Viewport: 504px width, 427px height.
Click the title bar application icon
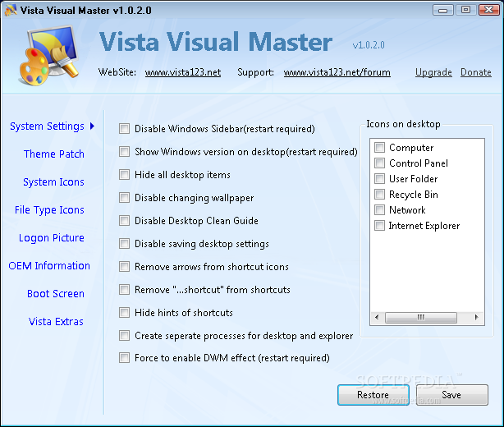click(x=11, y=11)
